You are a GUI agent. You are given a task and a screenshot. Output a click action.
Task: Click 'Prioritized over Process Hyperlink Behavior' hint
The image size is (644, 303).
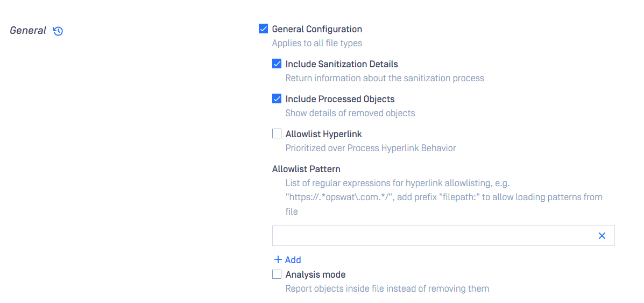point(371,148)
